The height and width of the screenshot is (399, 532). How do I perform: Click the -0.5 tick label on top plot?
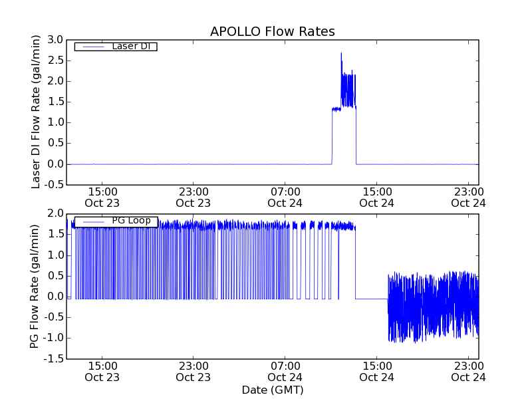tap(53, 185)
